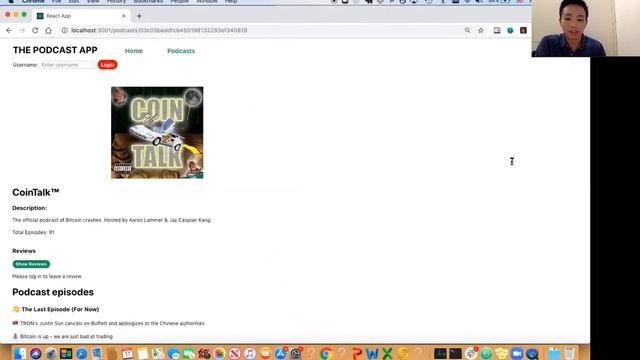Launch Siri from the dock
The height and width of the screenshot is (360, 640).
click(36, 353)
